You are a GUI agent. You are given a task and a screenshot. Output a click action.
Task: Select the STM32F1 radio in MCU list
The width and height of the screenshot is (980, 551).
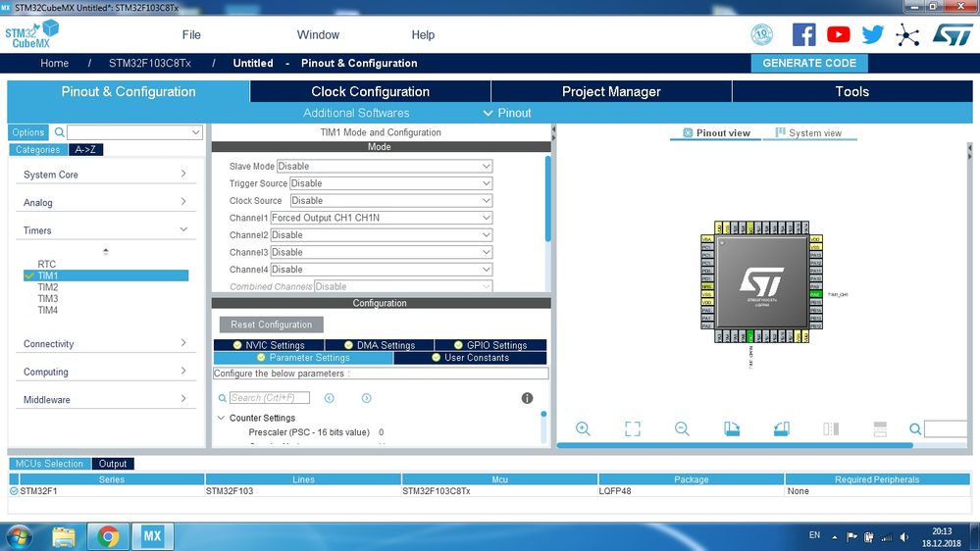(x=14, y=491)
